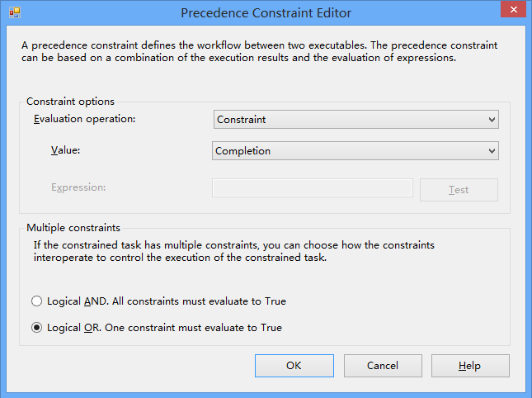Open the Value dropdown arrow

click(492, 151)
